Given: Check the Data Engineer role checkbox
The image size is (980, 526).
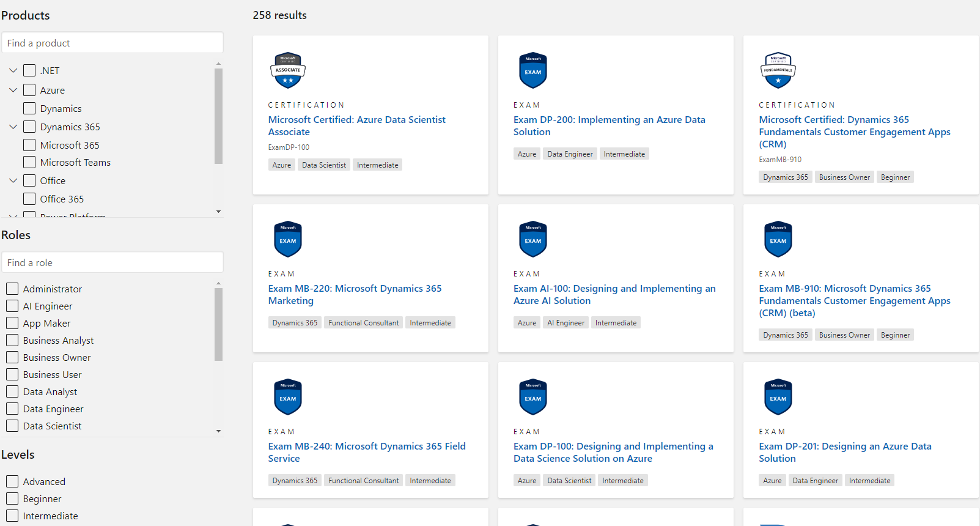Looking at the screenshot, I should click(x=12, y=409).
